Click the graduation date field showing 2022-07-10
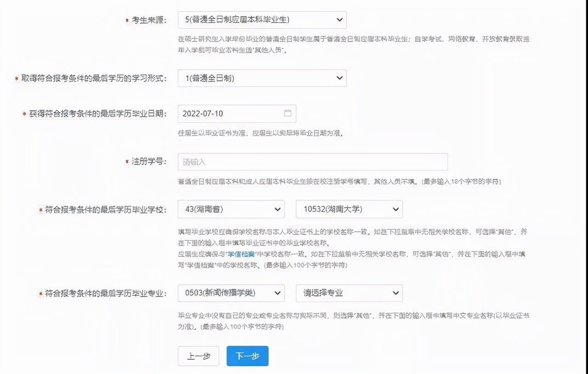 [x=230, y=113]
